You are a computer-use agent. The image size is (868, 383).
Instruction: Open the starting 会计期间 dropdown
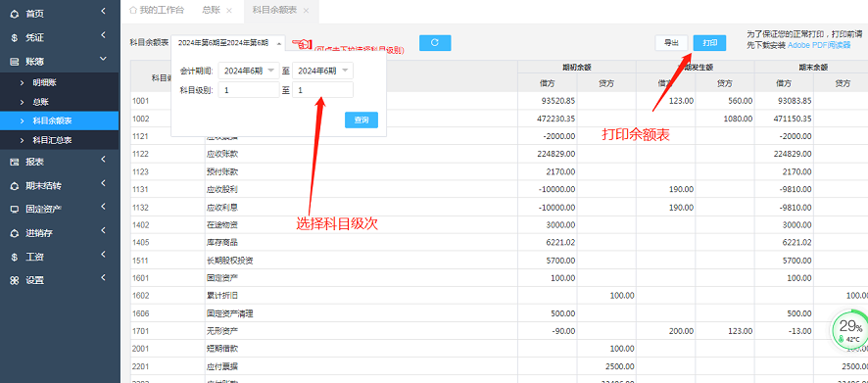coord(249,71)
